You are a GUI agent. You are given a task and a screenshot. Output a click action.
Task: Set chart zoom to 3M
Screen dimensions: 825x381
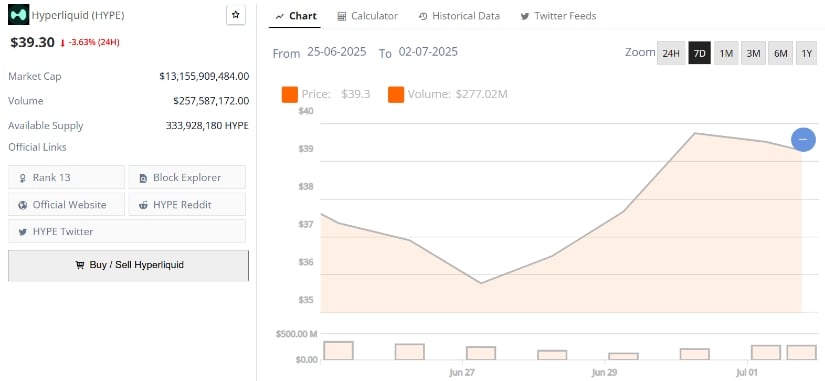[753, 53]
